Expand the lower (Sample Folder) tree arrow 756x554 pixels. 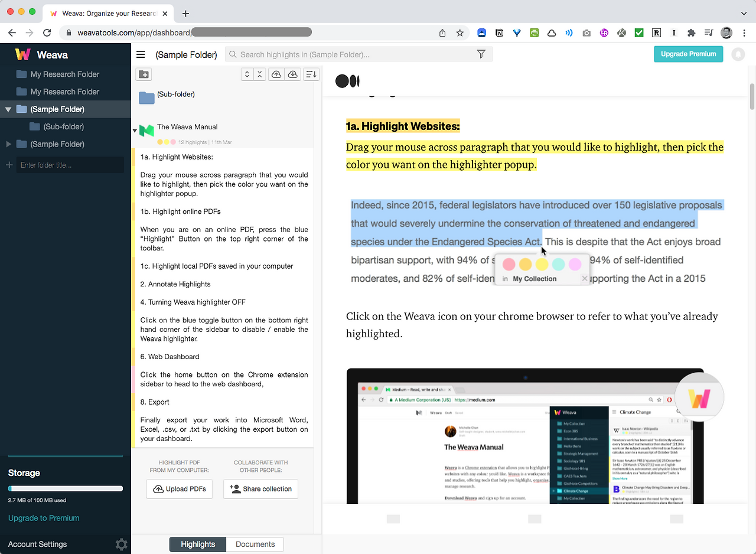pyautogui.click(x=8, y=144)
